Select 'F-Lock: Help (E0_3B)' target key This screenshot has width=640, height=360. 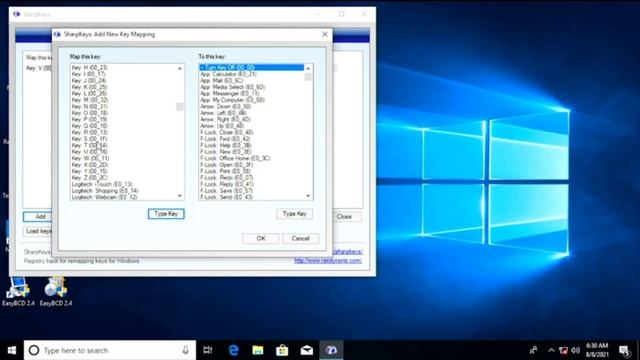click(226, 145)
